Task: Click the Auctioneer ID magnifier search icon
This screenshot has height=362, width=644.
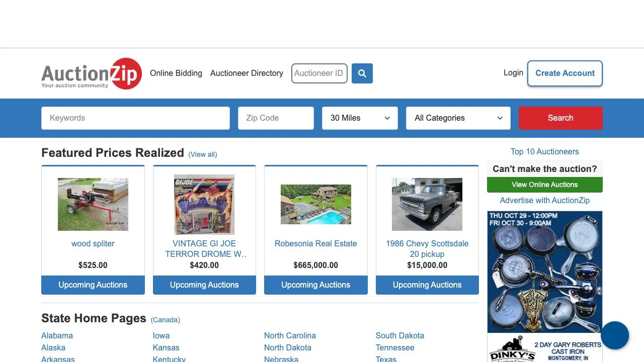Action: coord(362,73)
